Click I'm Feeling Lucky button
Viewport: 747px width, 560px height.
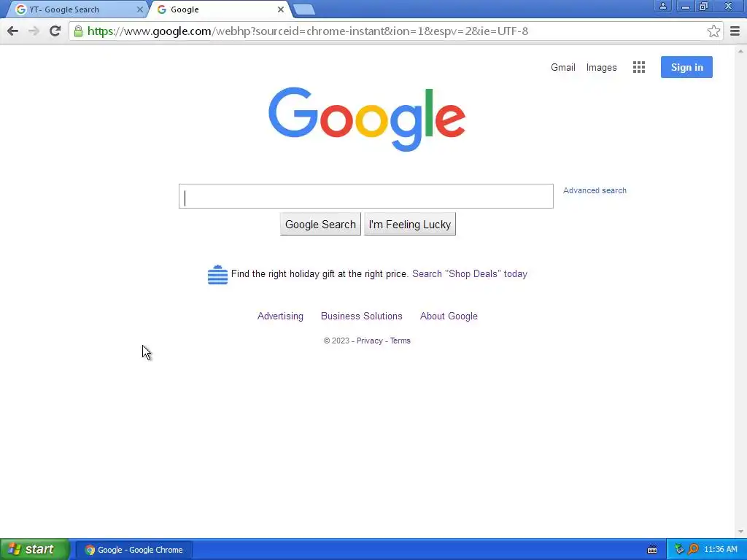point(410,225)
